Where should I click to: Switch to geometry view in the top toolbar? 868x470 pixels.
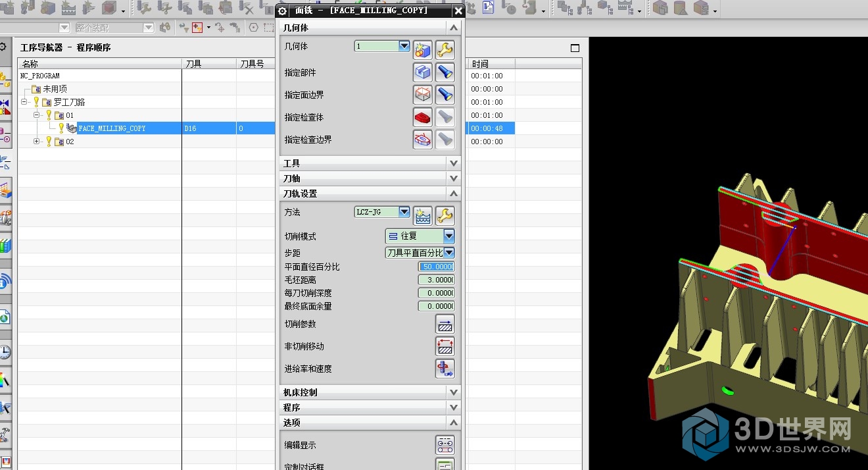click(605, 8)
